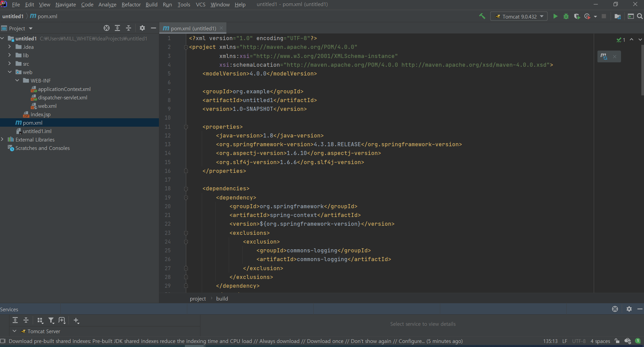Screen dimensions: 644x347
Task: Click 'Always download' link in status message
Action: pos(279,341)
